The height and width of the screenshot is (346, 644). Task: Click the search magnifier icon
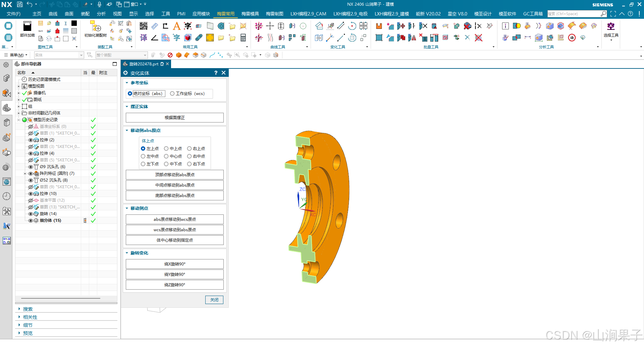[x=603, y=14]
